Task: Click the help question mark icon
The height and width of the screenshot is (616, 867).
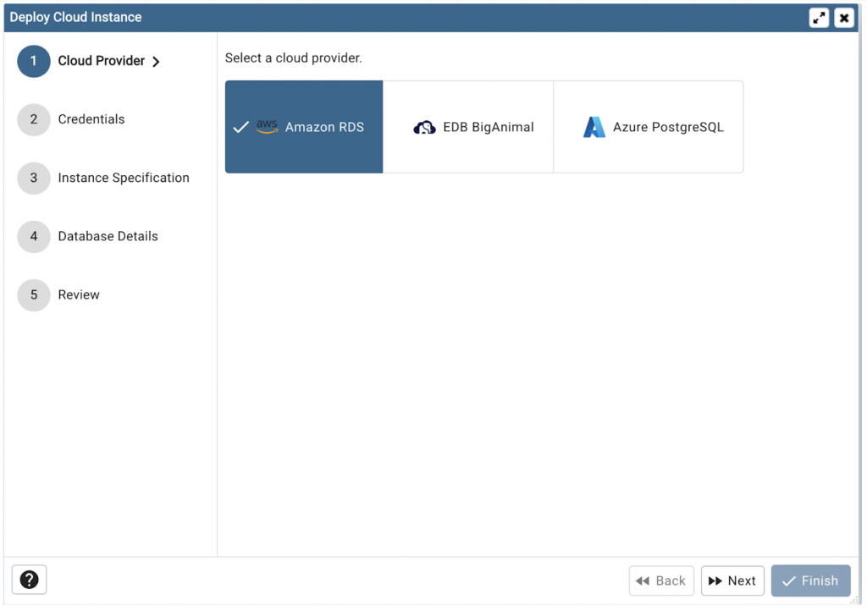Action: (29, 580)
